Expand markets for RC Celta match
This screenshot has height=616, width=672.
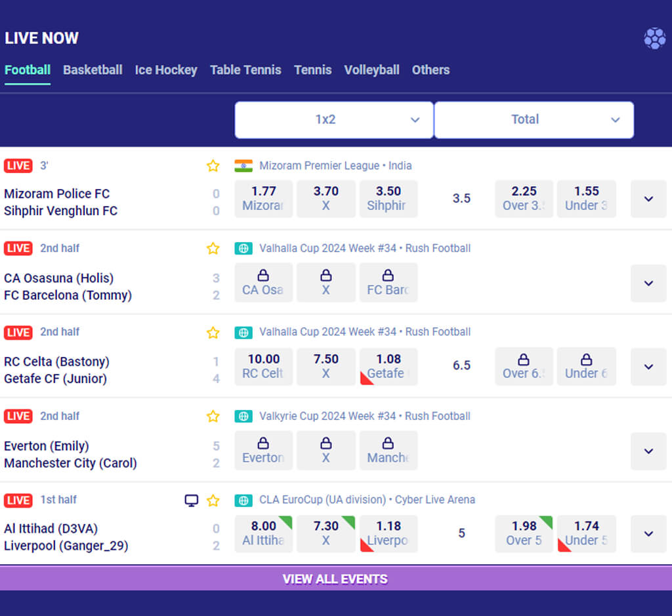648,367
